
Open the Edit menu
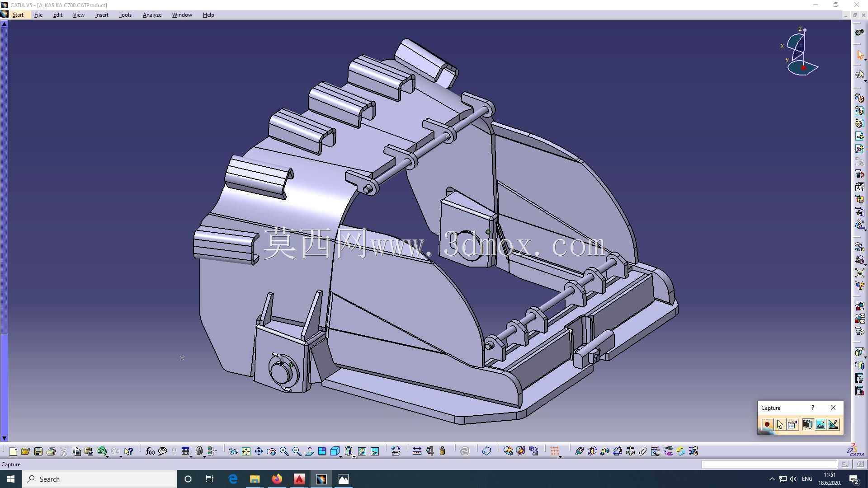[58, 15]
